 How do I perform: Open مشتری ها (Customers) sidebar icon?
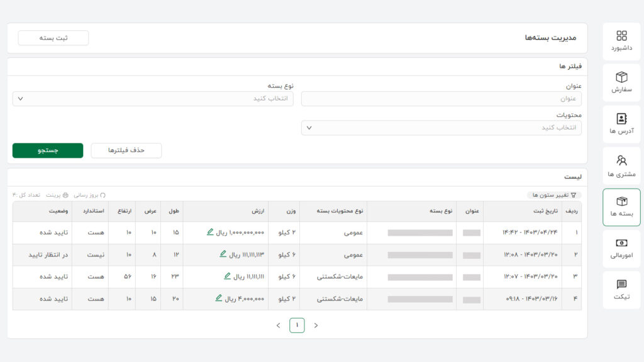click(621, 166)
